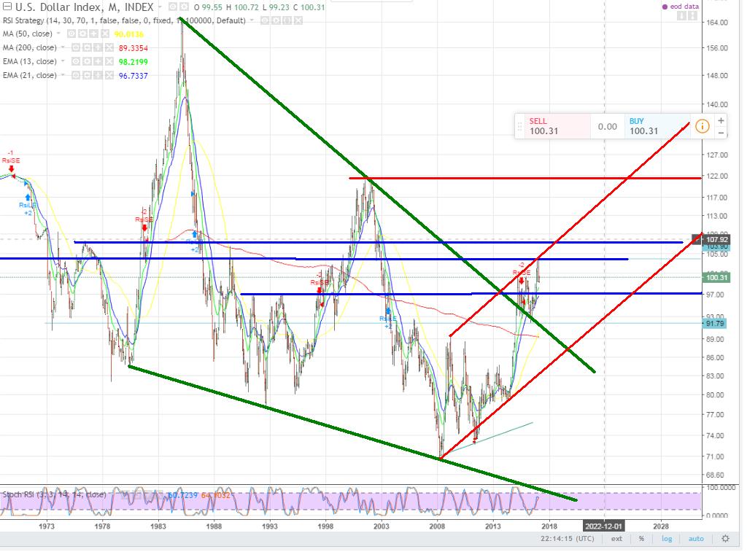
Task: Click the plus icon on MA (50, close)
Action: (93, 34)
